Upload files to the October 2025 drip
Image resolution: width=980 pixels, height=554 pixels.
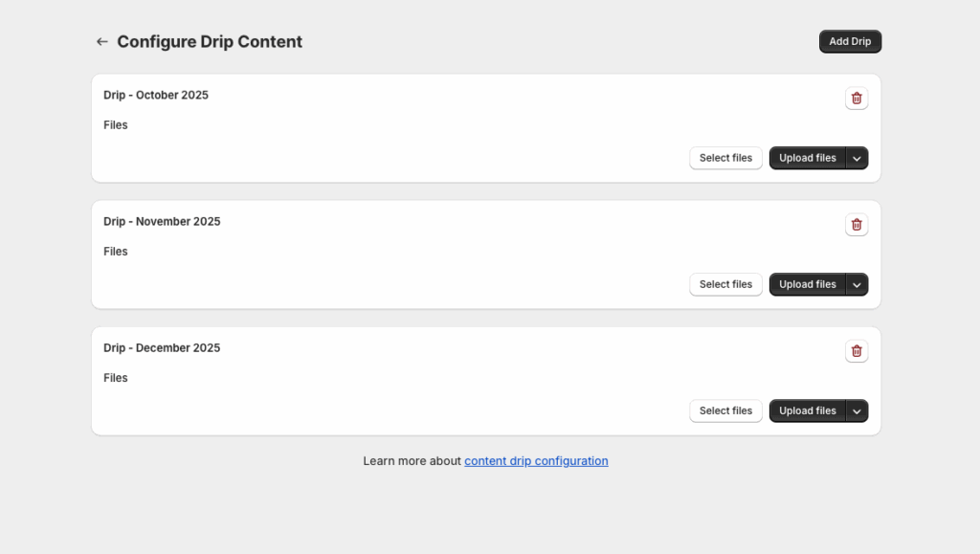(x=807, y=158)
